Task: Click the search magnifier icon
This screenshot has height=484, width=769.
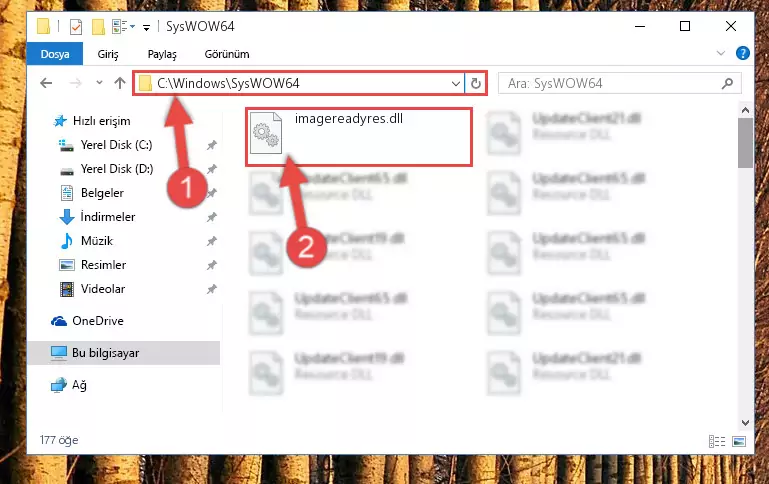Action: pyautogui.click(x=727, y=83)
